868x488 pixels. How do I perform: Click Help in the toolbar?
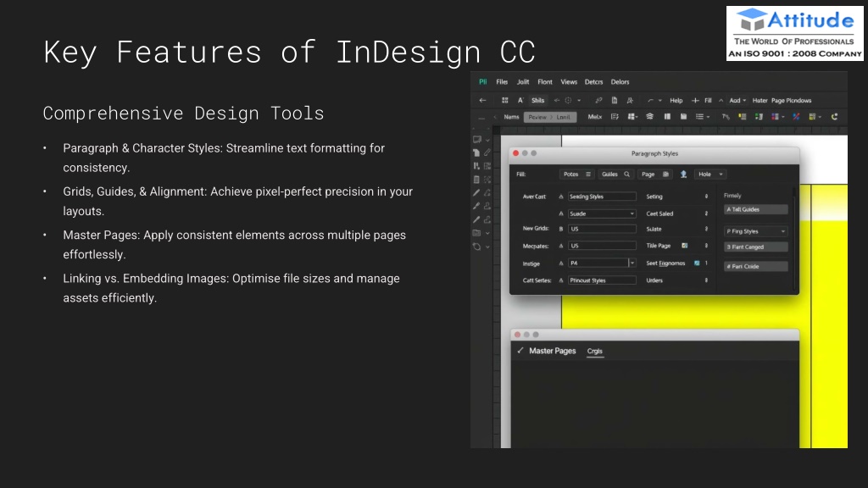[x=676, y=101]
